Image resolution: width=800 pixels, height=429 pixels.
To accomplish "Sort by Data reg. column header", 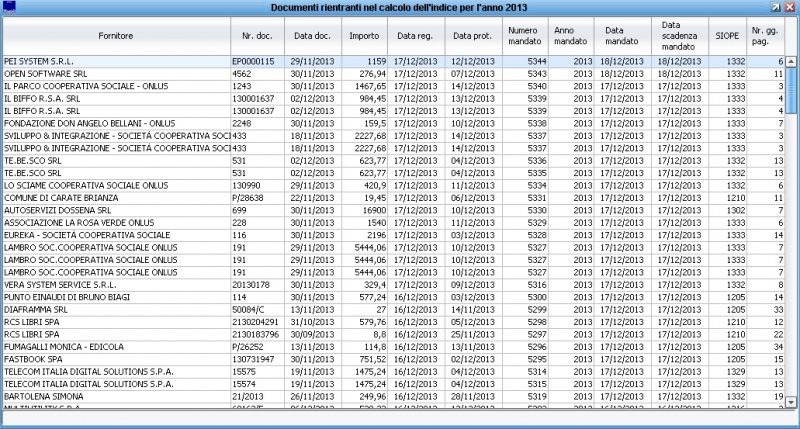I will click(415, 36).
